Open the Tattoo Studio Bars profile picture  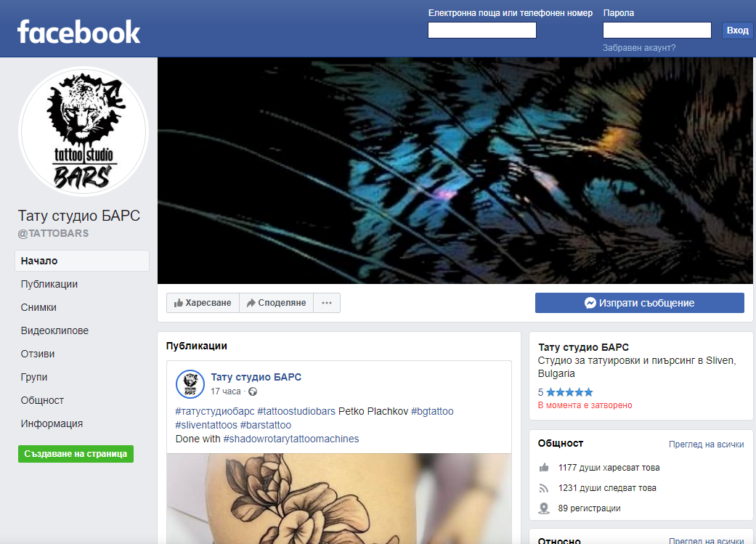tap(84, 131)
